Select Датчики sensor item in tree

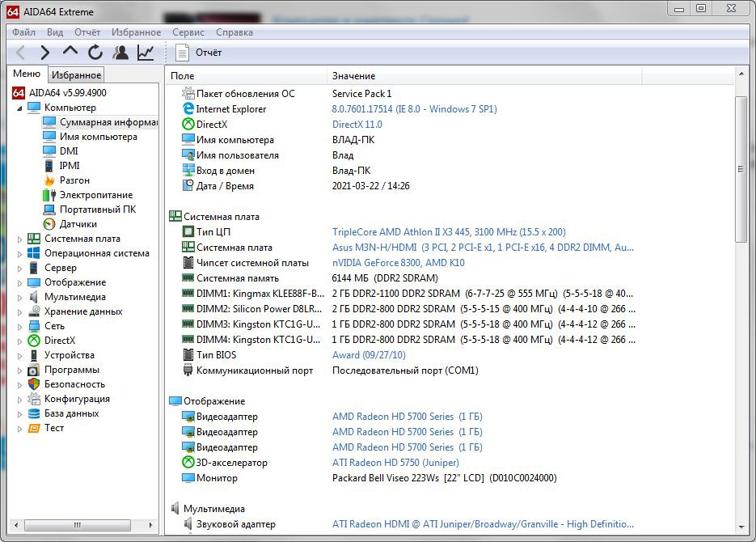tap(78, 224)
